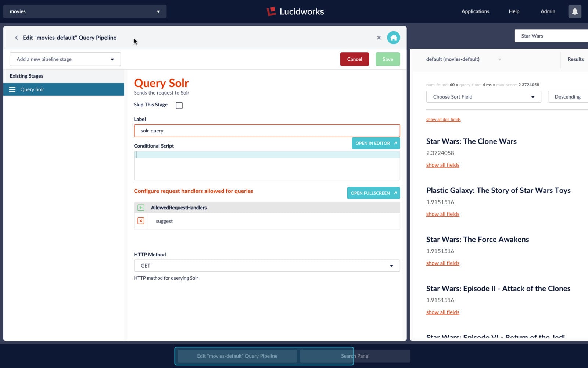Open the Admin menu
Image resolution: width=588 pixels, height=368 pixels.
coord(548,11)
